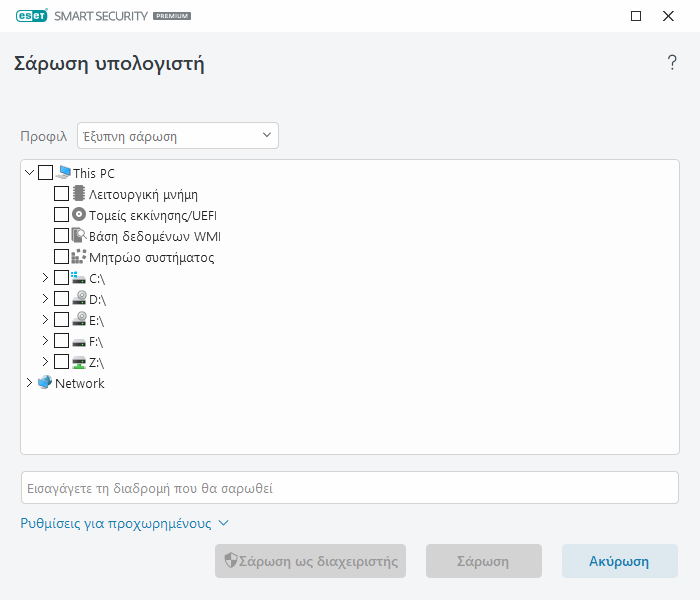Click the Network globe icon

pyautogui.click(x=44, y=383)
